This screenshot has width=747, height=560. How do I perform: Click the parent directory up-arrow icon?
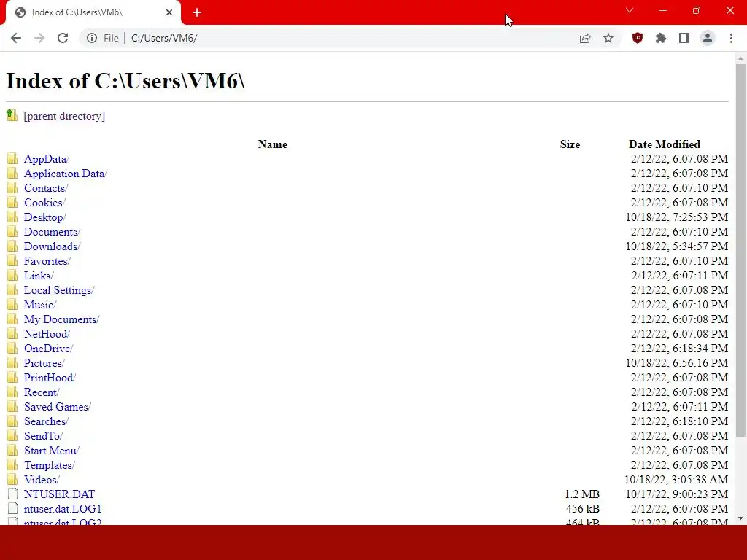click(12, 115)
